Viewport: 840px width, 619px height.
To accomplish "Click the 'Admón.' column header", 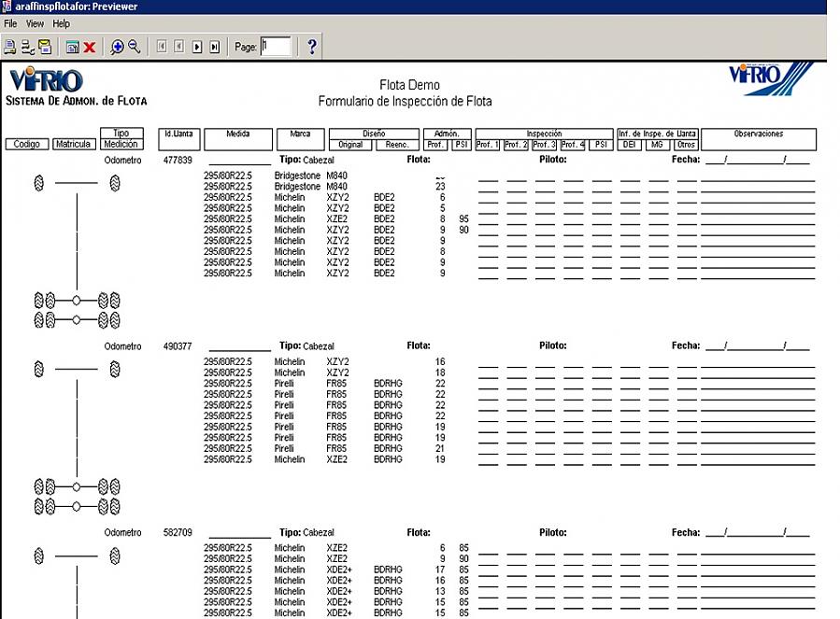I will (447, 134).
